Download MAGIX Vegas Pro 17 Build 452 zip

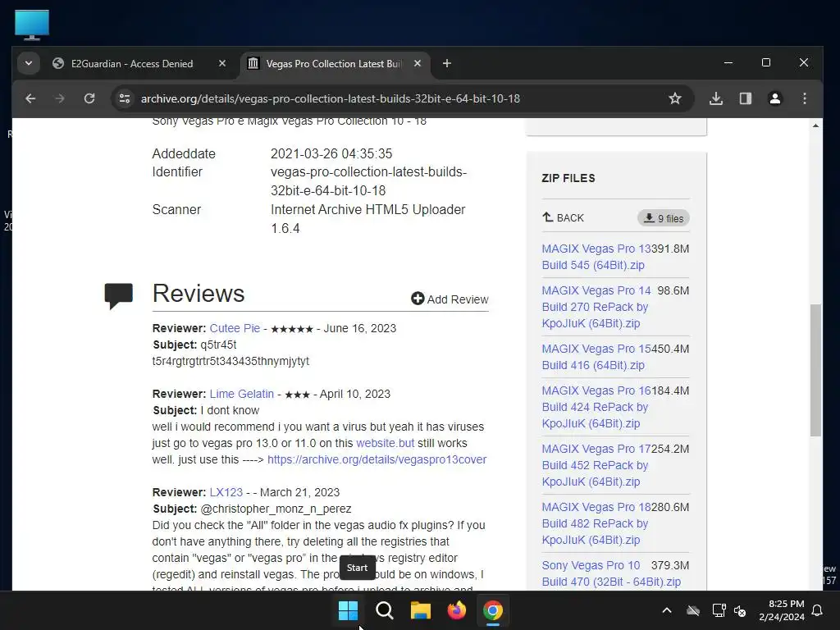point(596,465)
